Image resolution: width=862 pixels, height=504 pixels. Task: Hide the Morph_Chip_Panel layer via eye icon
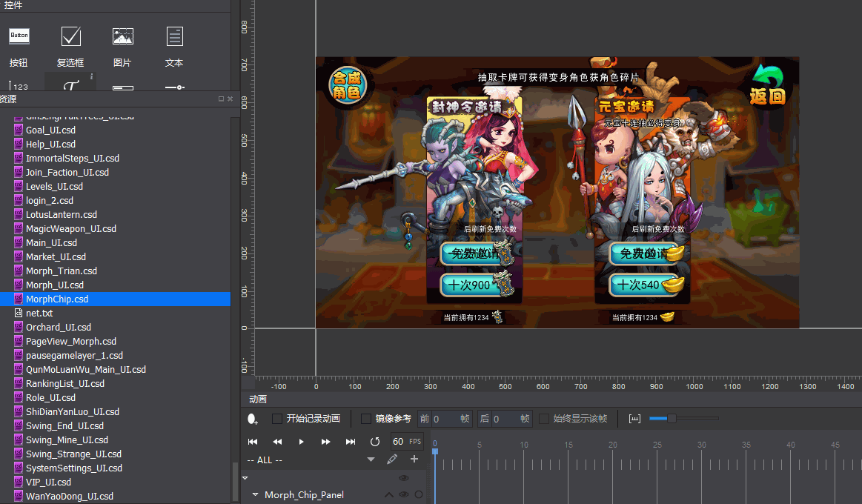click(x=404, y=494)
